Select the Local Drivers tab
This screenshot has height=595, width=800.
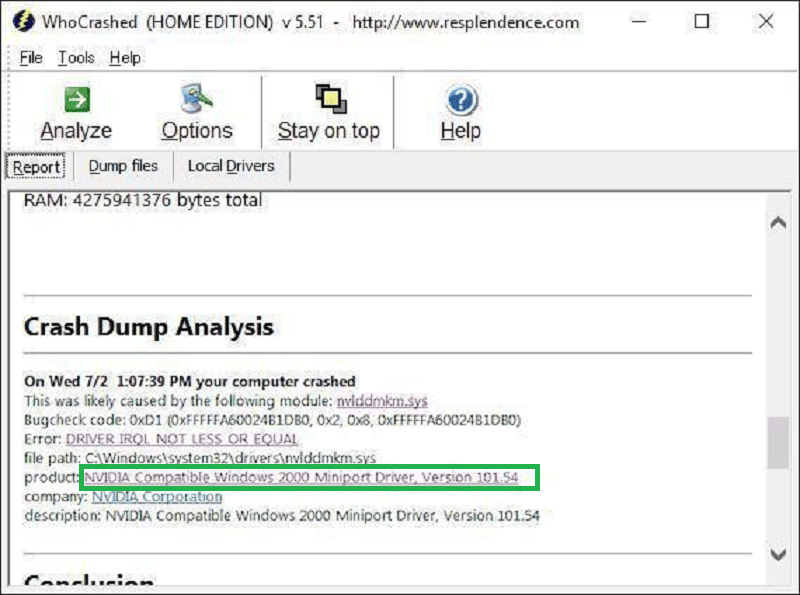coord(231,166)
